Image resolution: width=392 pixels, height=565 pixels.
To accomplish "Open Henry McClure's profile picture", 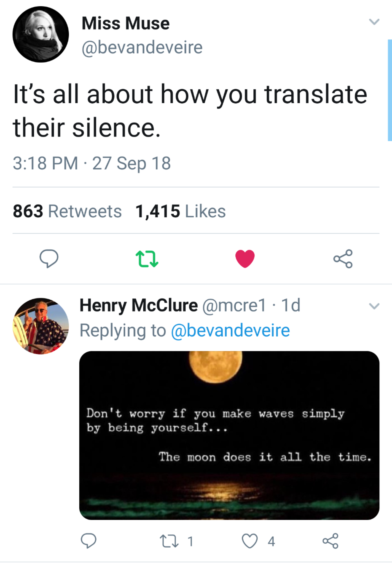I will [41, 326].
